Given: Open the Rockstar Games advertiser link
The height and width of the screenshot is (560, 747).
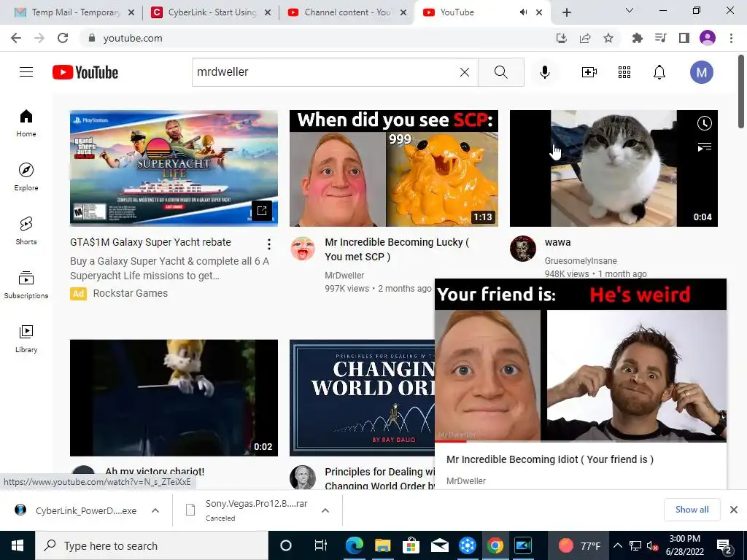Looking at the screenshot, I should [x=131, y=293].
